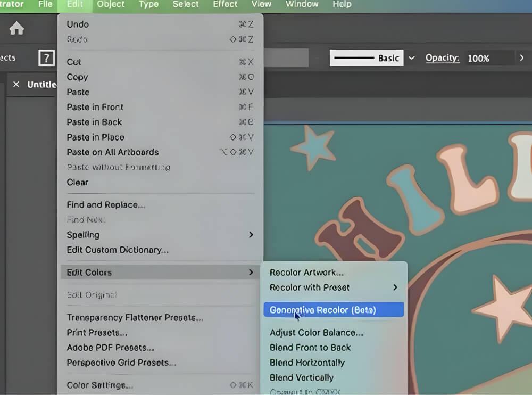
Task: Select Paste in Place
Action: pyautogui.click(x=96, y=137)
